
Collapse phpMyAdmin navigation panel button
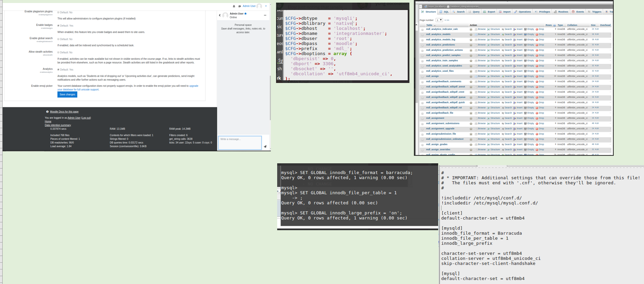tap(420, 6)
